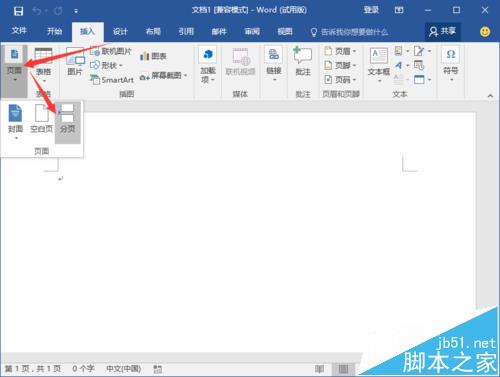The height and width of the screenshot is (377, 500).
Task: Open the 视图 tab
Action: pyautogui.click(x=285, y=31)
